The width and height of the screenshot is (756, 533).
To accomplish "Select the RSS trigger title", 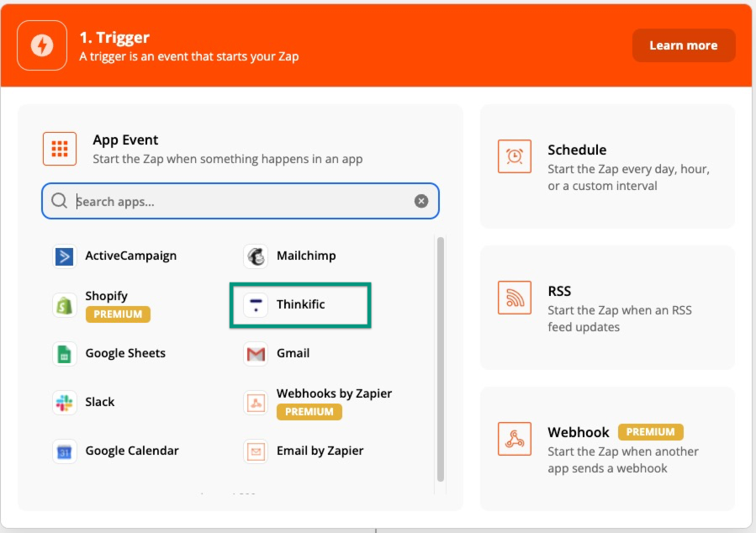I will (x=559, y=291).
